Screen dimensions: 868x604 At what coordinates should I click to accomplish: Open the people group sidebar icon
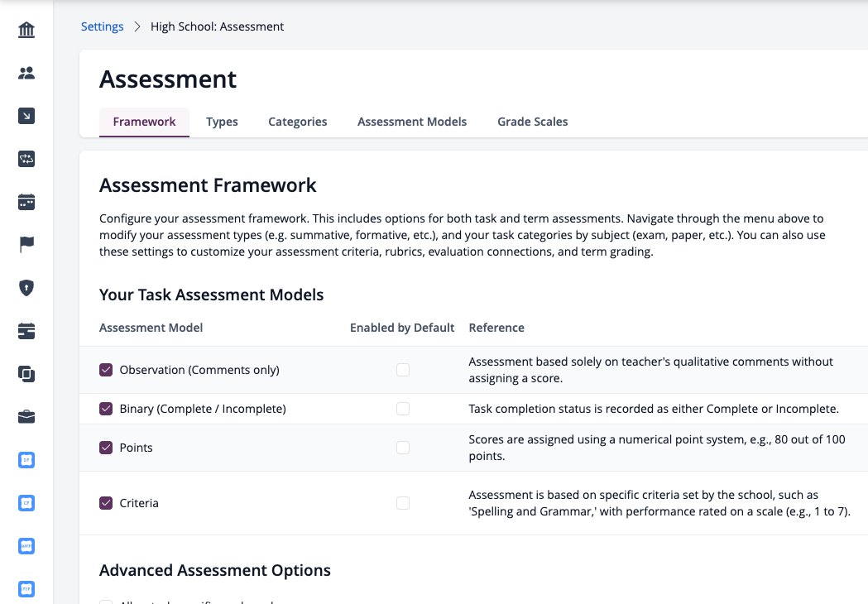coord(26,73)
